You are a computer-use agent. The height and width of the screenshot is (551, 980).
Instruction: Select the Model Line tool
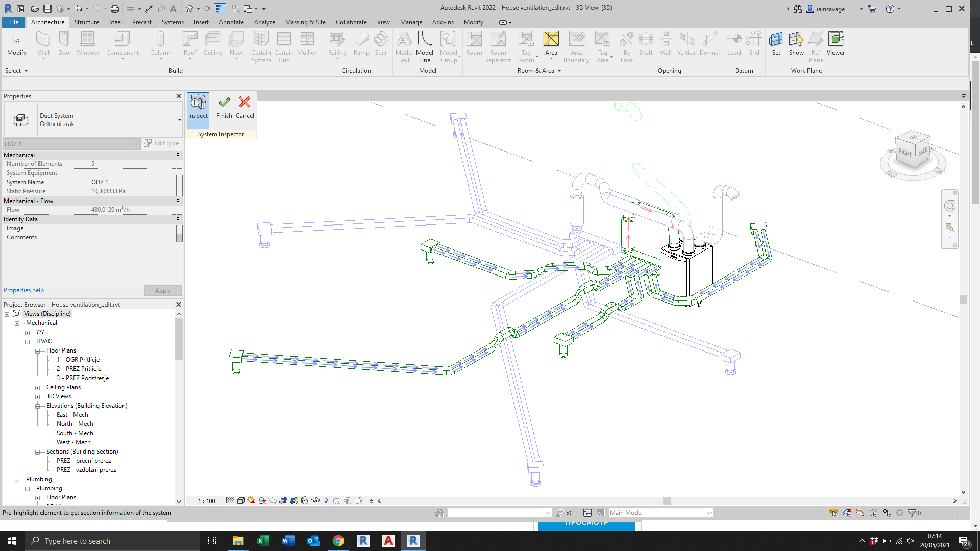pos(424,47)
